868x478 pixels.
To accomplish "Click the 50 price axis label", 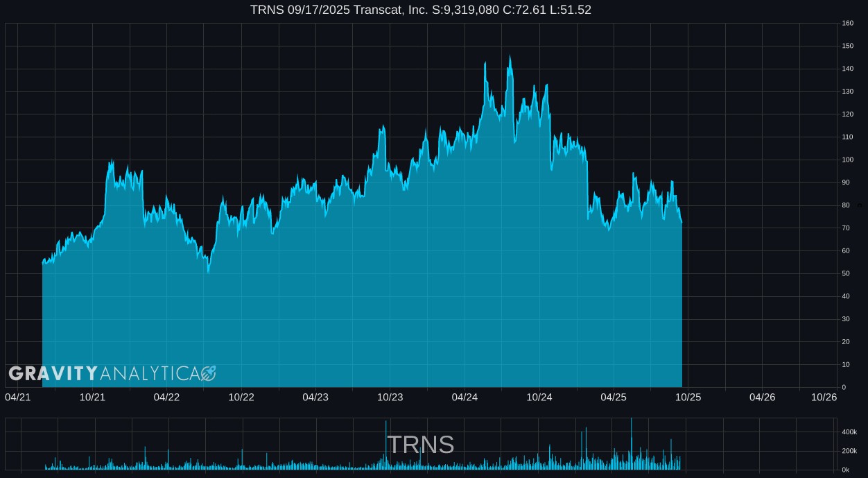I will tap(846, 274).
